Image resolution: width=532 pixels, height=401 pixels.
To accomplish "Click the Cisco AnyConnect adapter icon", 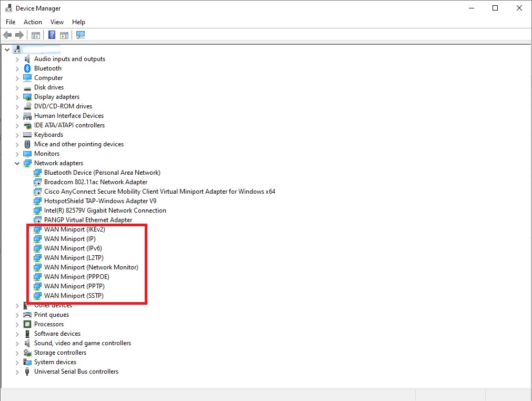I will click(37, 192).
